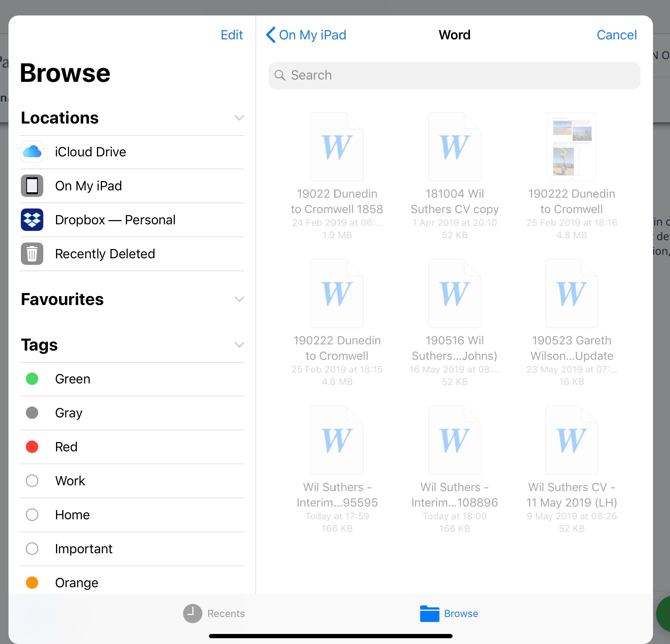Tap the Work tag label
The image size is (670, 644).
pyautogui.click(x=70, y=481)
